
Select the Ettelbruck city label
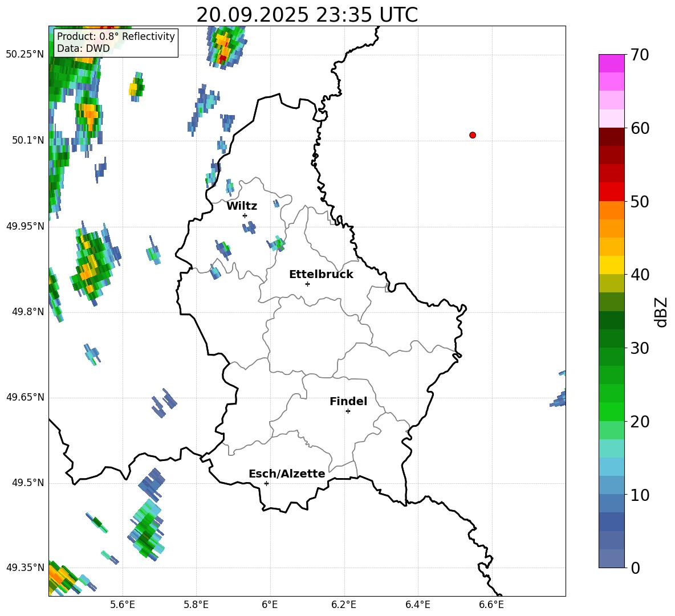click(321, 275)
